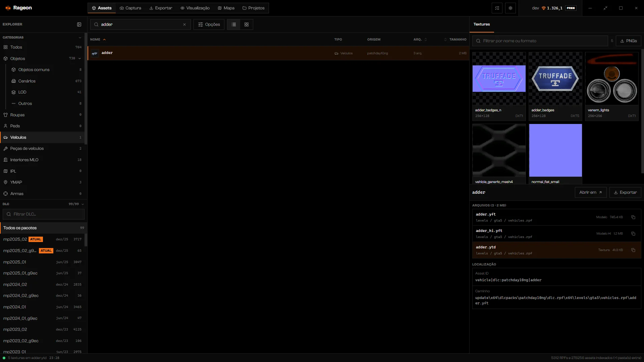Copy path of adder.ytd file
644x362 pixels.
pos(633,250)
